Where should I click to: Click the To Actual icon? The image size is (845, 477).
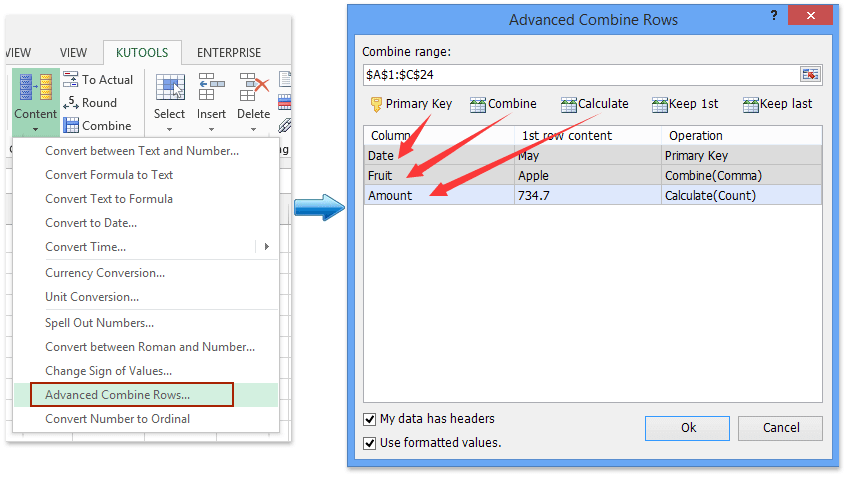71,79
